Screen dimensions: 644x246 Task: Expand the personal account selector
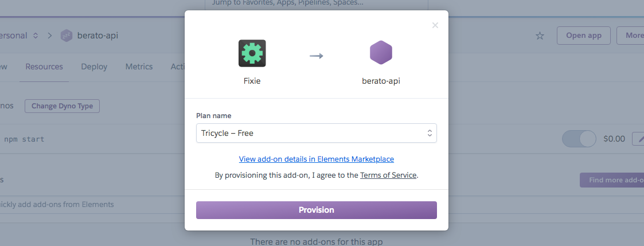[x=36, y=36]
